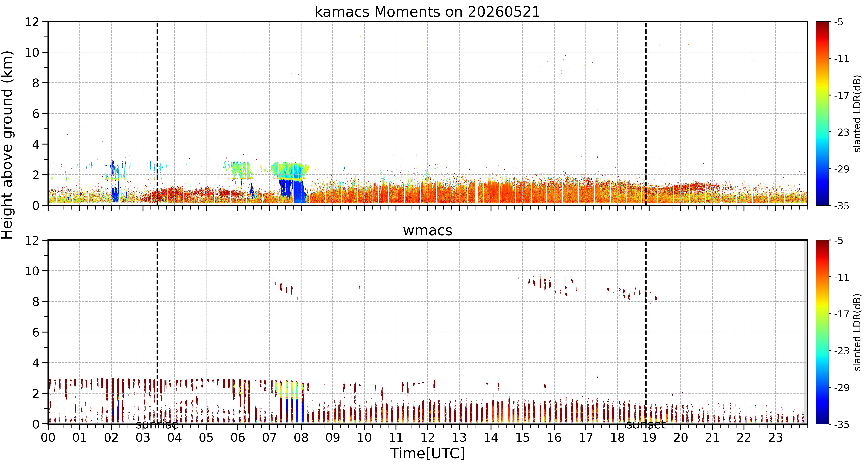The image size is (868, 467).
Task: Click the "13" time tick label
Action: tap(459, 438)
